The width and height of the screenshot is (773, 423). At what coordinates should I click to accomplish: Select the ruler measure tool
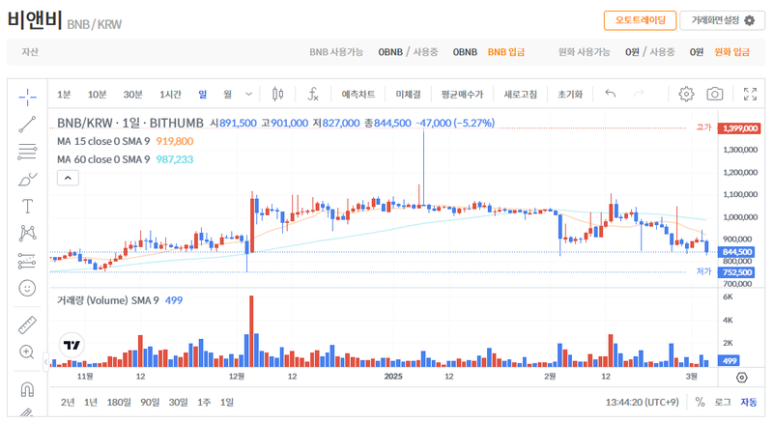pos(27,325)
